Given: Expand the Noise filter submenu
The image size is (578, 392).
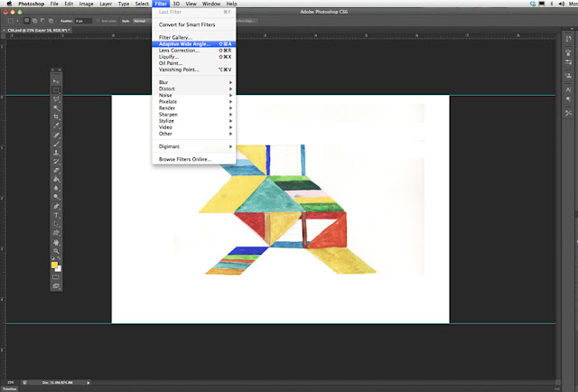Looking at the screenshot, I should [x=194, y=95].
